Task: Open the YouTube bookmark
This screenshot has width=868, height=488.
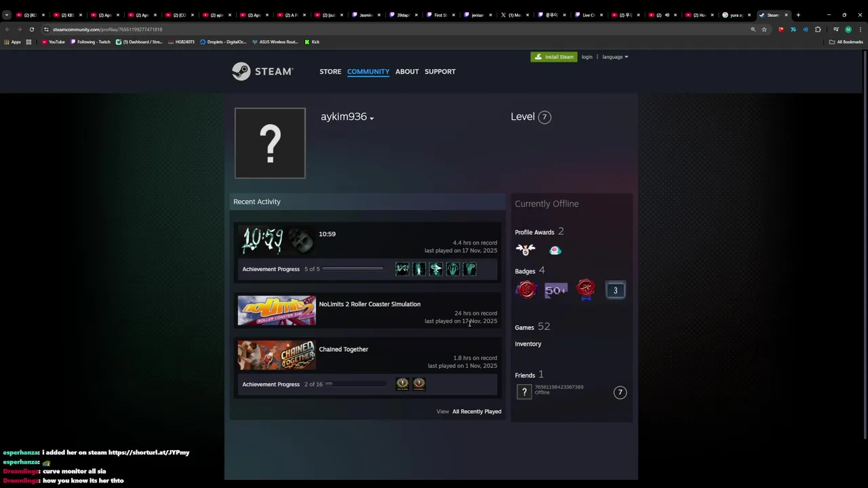Action: [53, 42]
